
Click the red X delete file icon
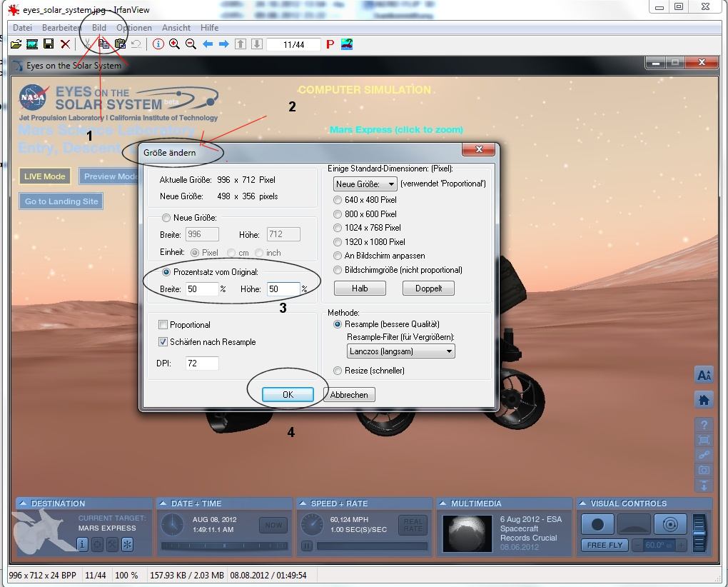(x=66, y=44)
